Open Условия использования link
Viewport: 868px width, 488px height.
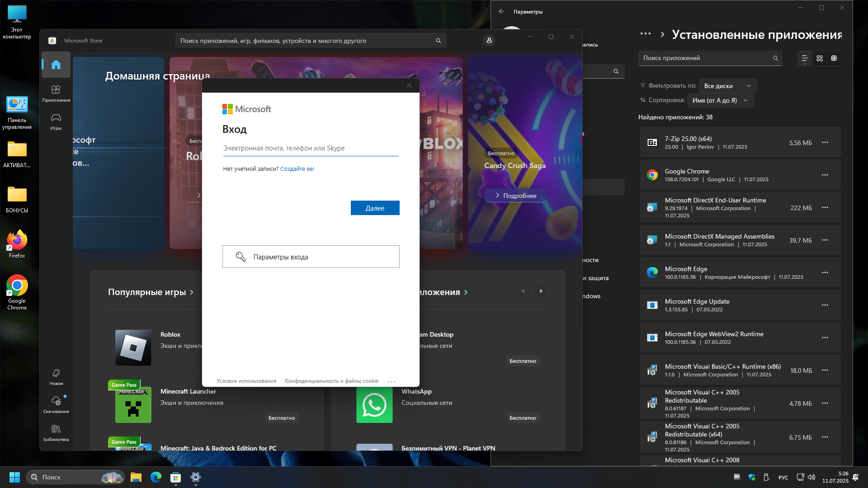(x=246, y=381)
